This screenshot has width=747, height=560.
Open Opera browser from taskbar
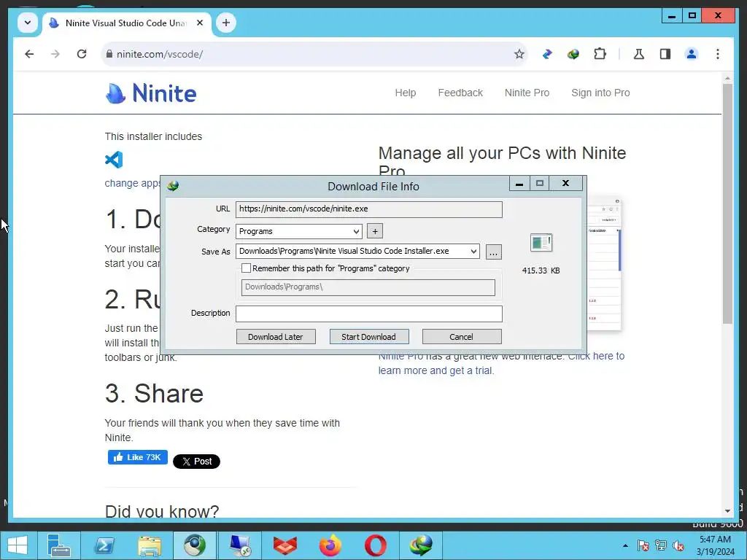(376, 545)
